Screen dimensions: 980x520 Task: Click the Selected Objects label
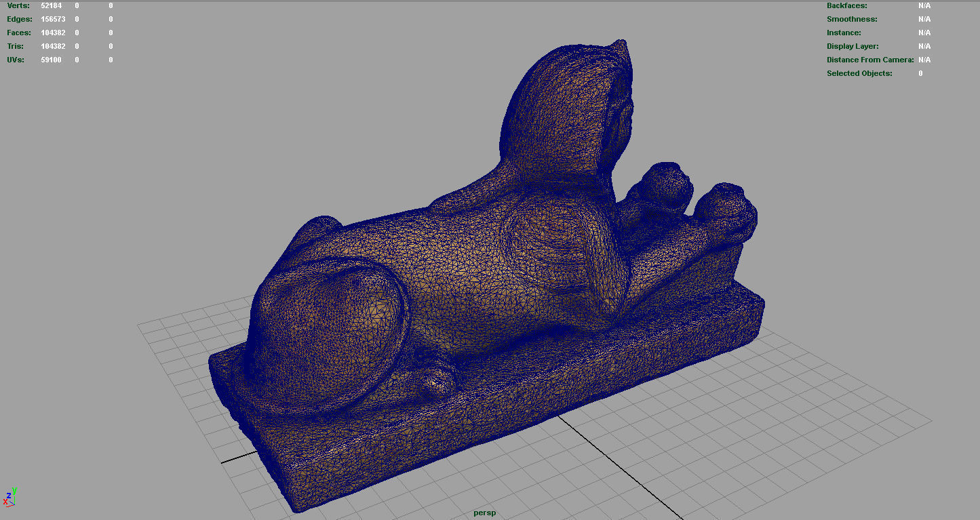pyautogui.click(x=859, y=73)
